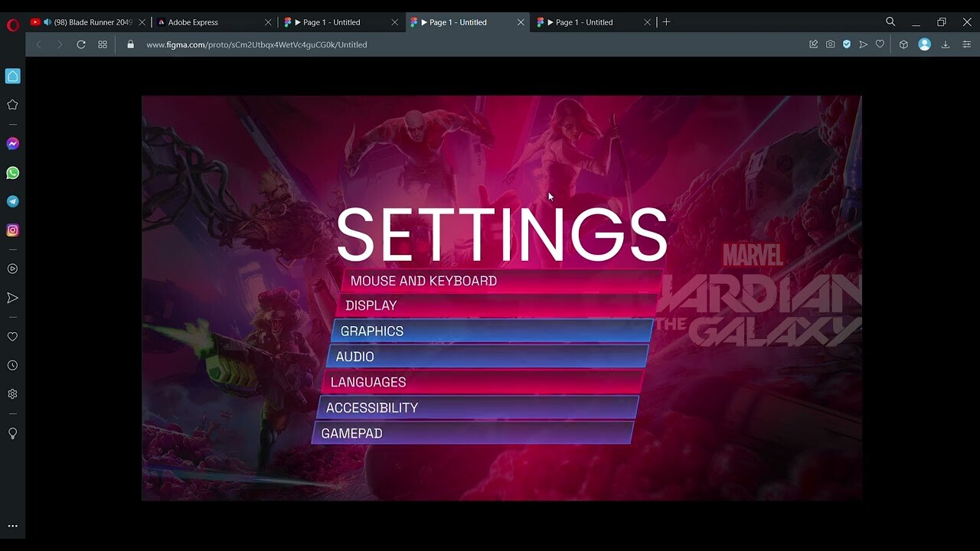
Task: Open Telegram from the sidebar
Action: (12, 201)
